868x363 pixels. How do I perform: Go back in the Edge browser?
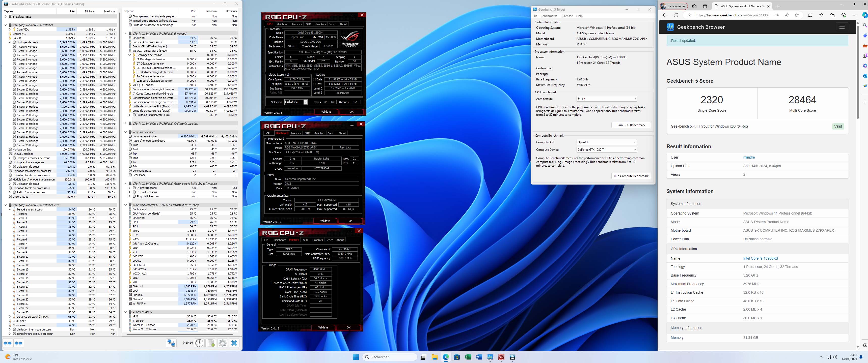665,15
